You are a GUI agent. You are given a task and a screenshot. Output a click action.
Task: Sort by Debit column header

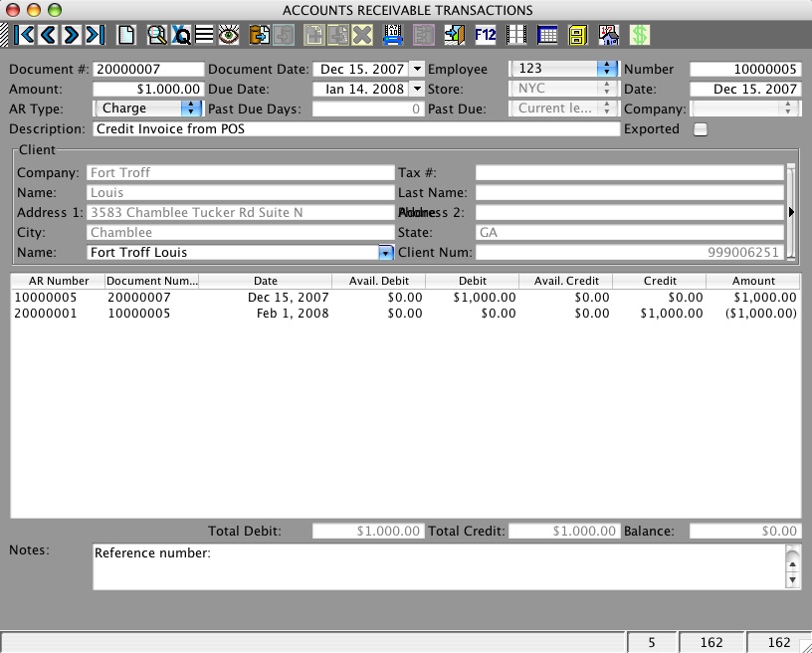pos(473,281)
